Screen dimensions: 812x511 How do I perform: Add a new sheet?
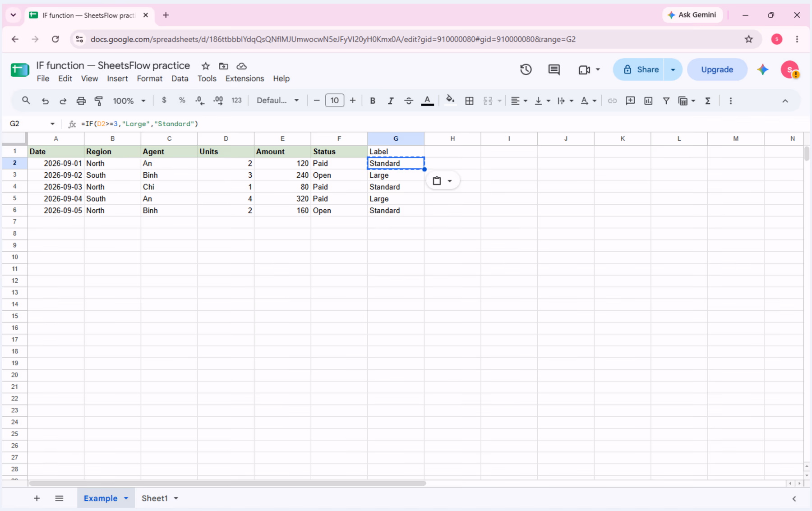point(37,498)
